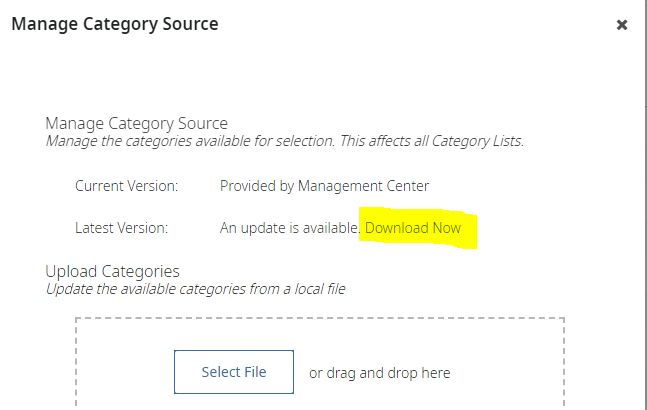This screenshot has height=410, width=647.
Task: Click the Upload Categories heading
Action: (x=112, y=271)
